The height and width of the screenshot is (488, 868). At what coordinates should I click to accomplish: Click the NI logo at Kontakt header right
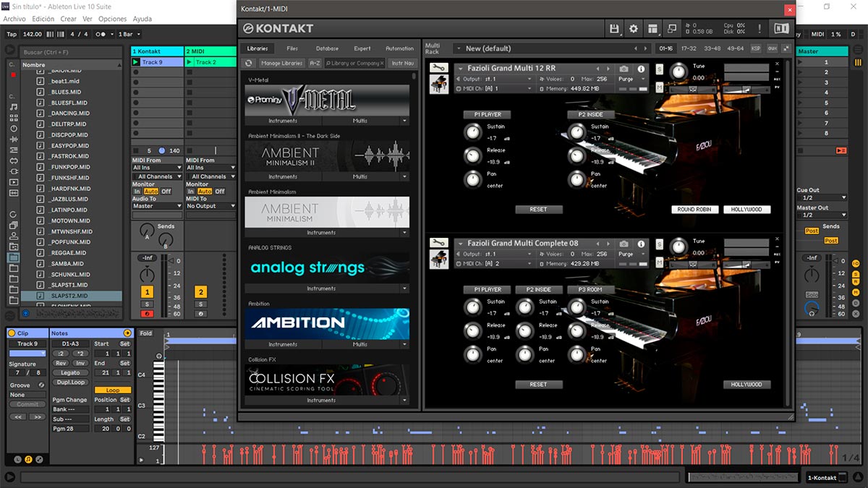click(x=781, y=29)
